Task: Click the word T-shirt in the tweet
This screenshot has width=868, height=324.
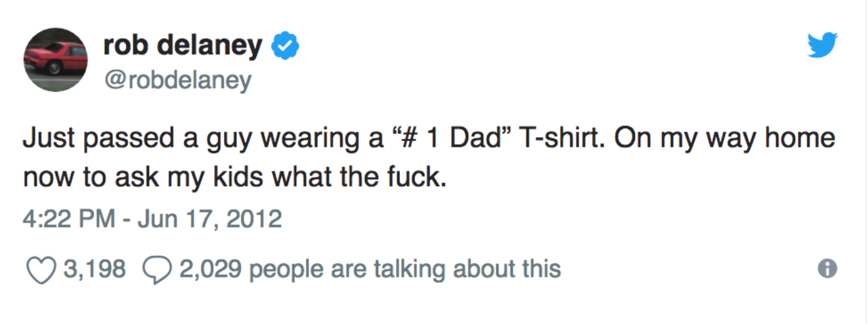Action: tap(552, 139)
